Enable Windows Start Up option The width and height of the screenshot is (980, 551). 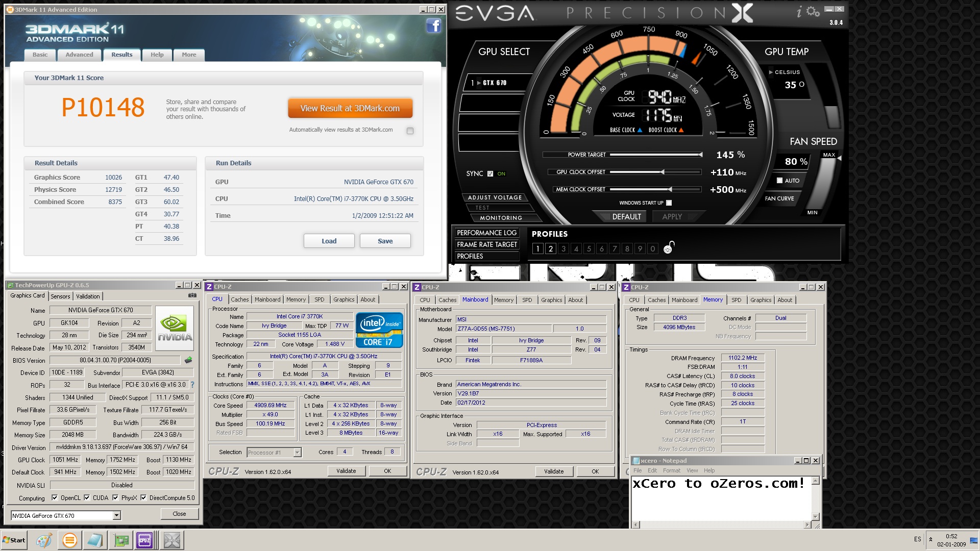(669, 203)
